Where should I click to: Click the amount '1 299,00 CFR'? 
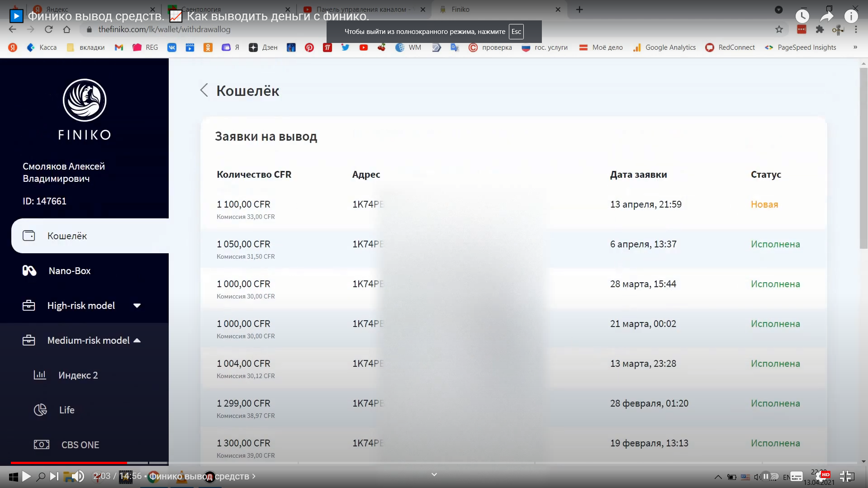243,403
